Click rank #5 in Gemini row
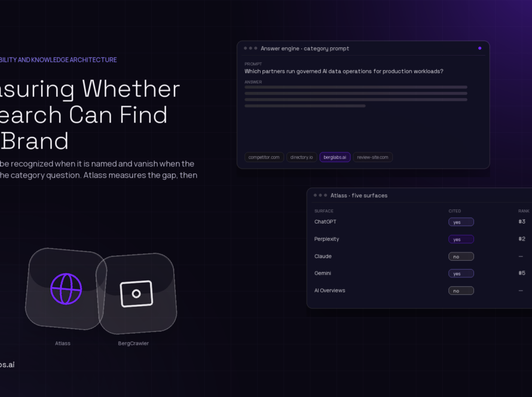 (522, 273)
